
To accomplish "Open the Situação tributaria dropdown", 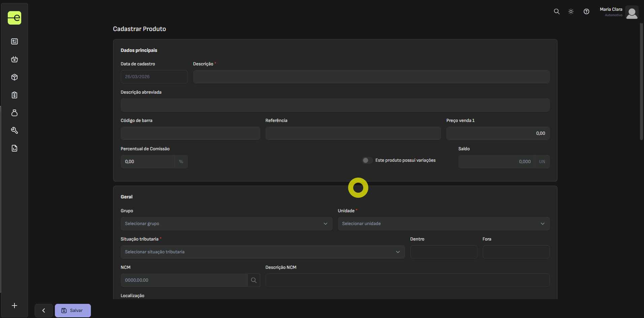I will click(263, 252).
